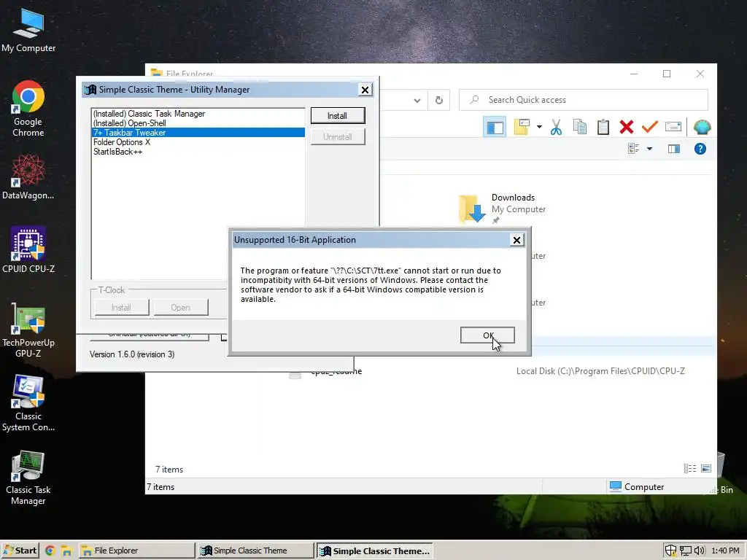The image size is (747, 560).
Task: Open the My Computer desktop icon
Action: [28, 30]
